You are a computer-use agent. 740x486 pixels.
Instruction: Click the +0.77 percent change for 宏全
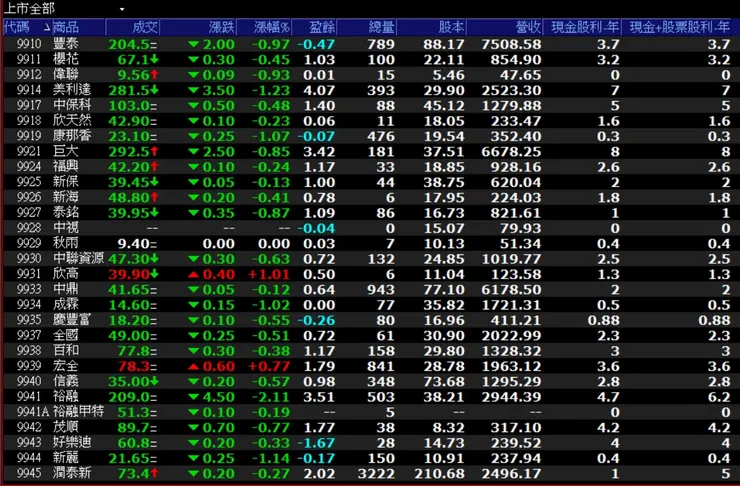point(269,366)
